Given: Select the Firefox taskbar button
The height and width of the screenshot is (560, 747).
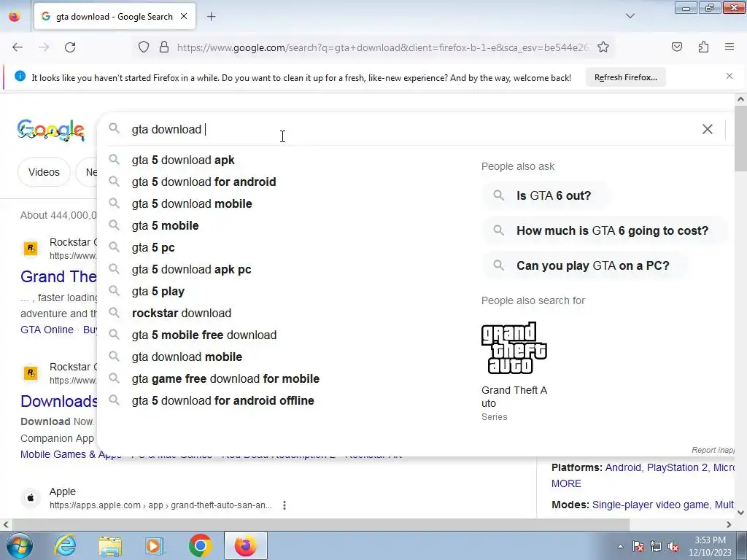Looking at the screenshot, I should (x=245, y=545).
